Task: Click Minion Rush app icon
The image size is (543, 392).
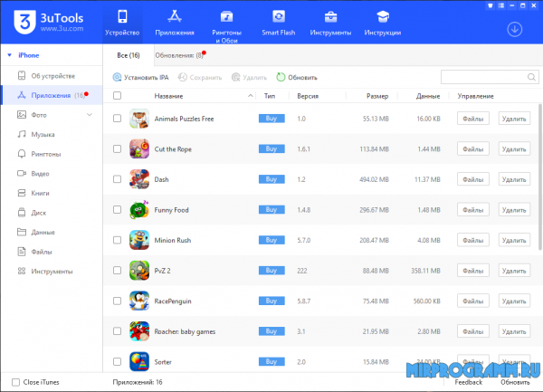Action: [139, 240]
